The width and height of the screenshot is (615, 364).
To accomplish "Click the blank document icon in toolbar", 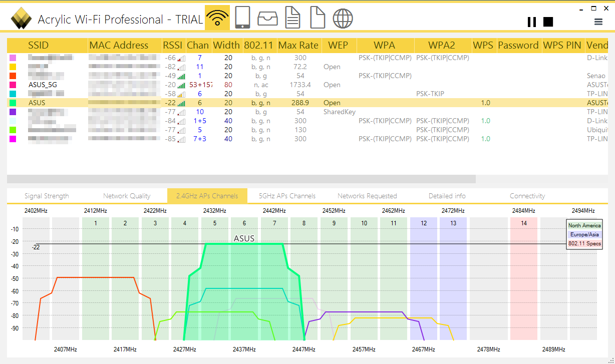I will point(318,18).
